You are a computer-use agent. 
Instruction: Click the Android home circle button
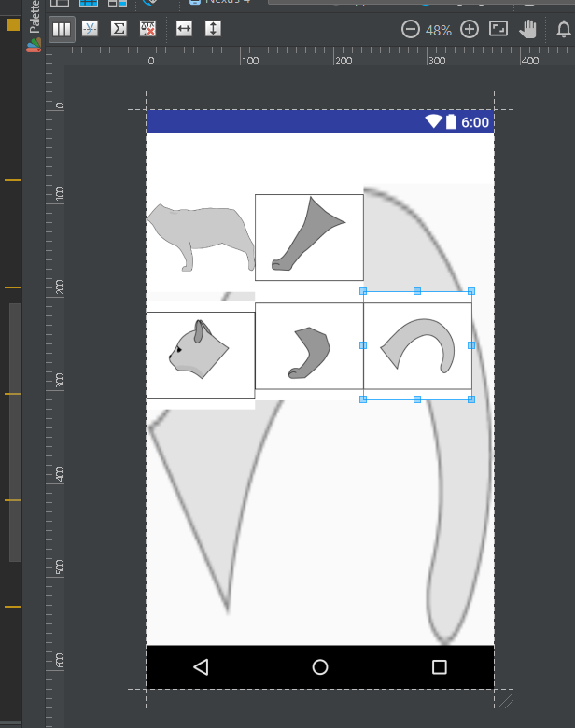(320, 667)
